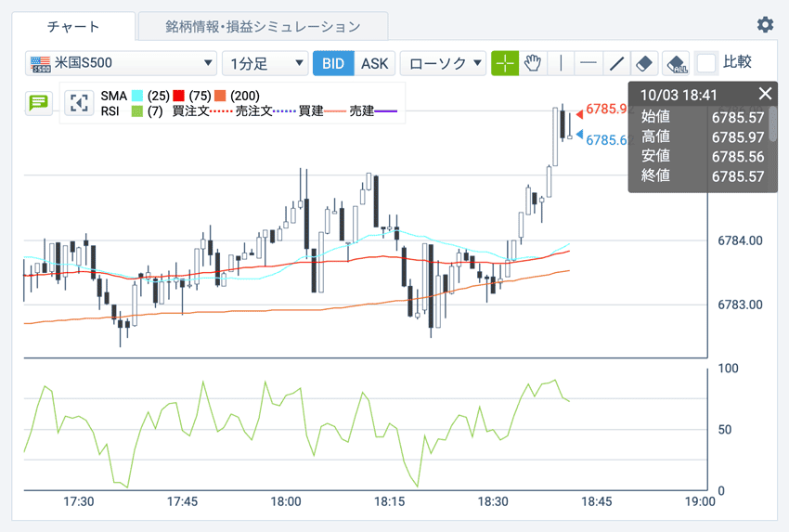789x532 pixels.
Task: Expand the ローソク chart type dropdown
Action: pos(445,63)
